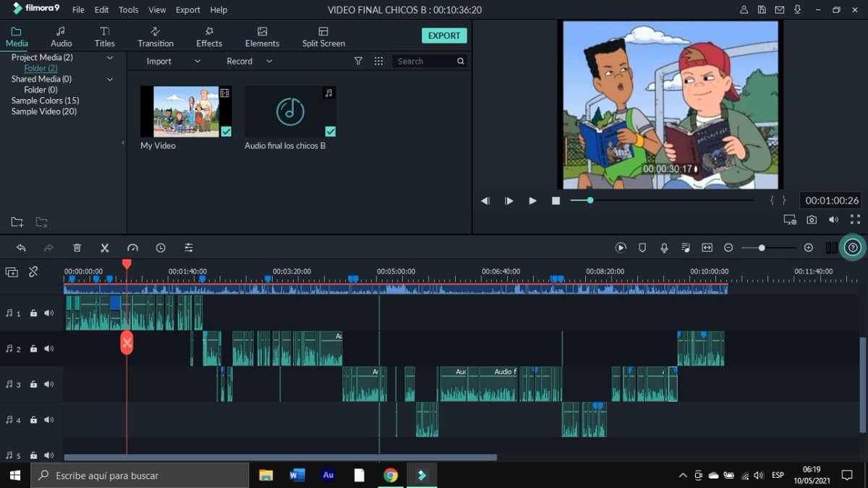
Task: Open the help question mark button
Action: point(853,248)
